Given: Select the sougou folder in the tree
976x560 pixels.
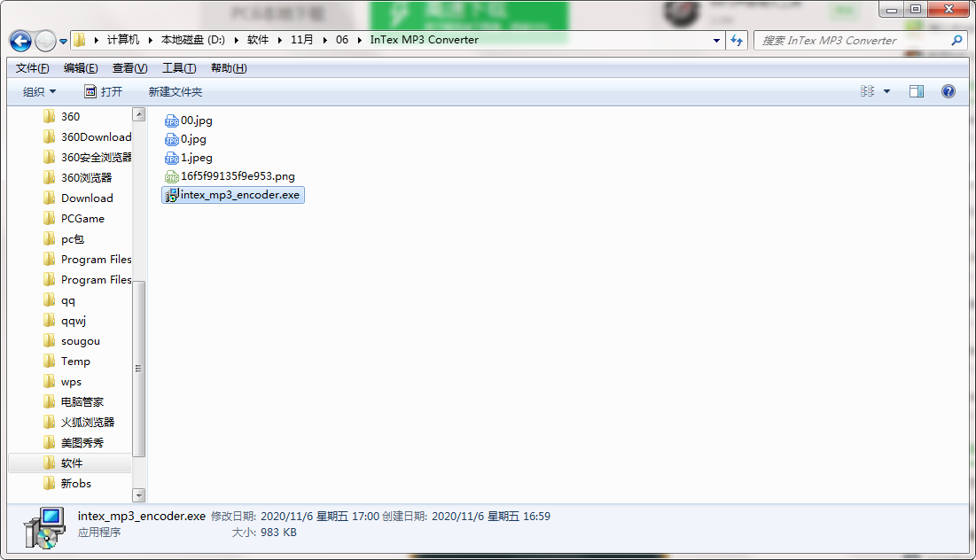Looking at the screenshot, I should [x=72, y=341].
